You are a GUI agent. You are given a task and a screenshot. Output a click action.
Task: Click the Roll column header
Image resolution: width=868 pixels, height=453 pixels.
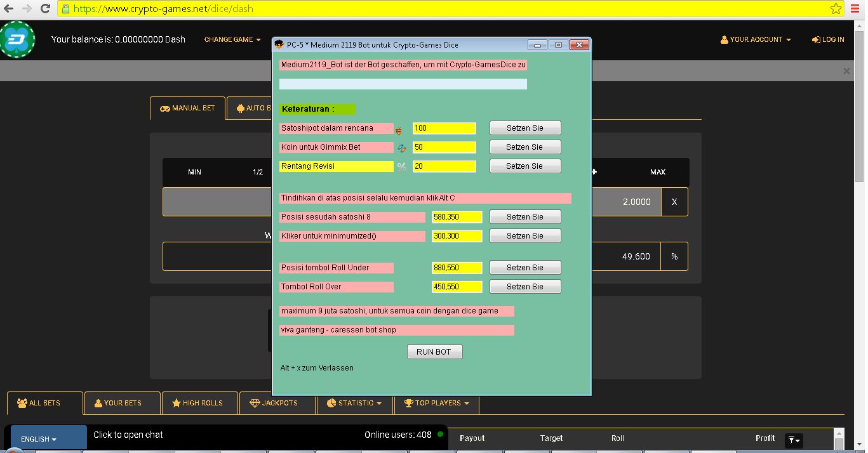pos(618,438)
